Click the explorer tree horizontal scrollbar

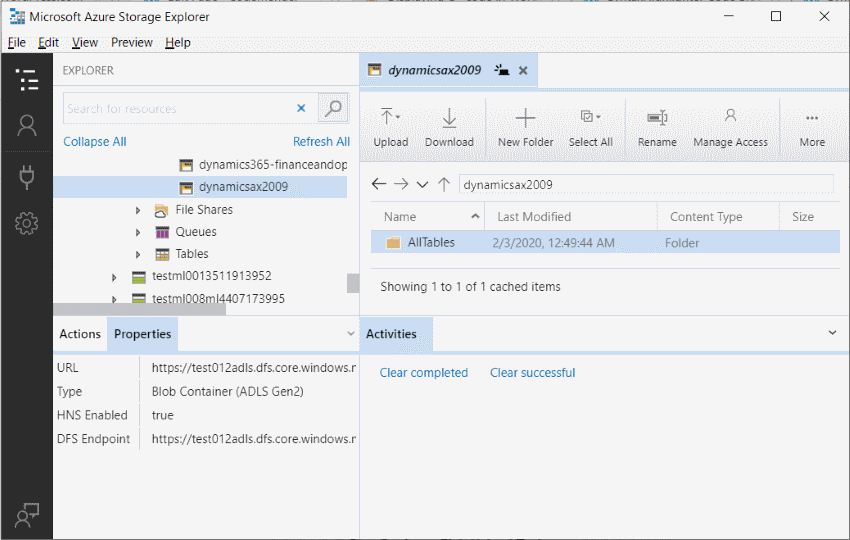pos(140,309)
